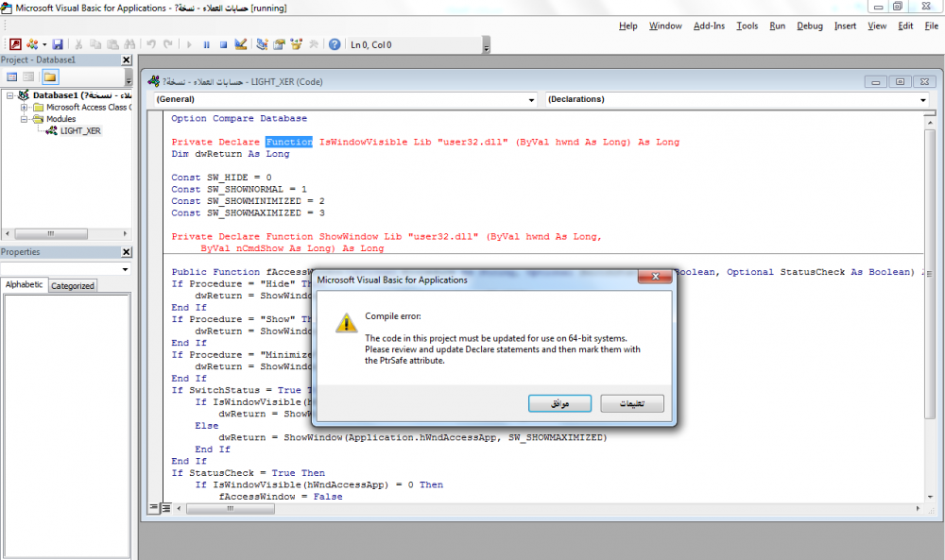
Task: Open the (General) object dropdown
Action: click(x=531, y=99)
